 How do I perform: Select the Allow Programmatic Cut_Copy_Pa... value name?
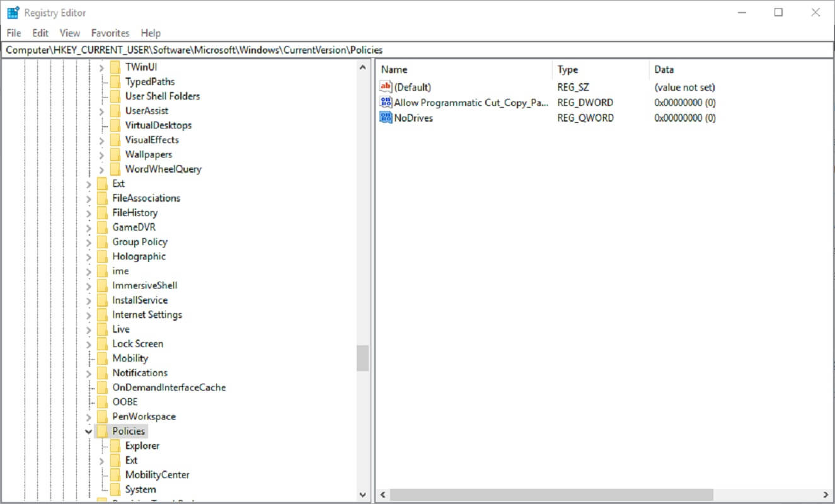[472, 103]
